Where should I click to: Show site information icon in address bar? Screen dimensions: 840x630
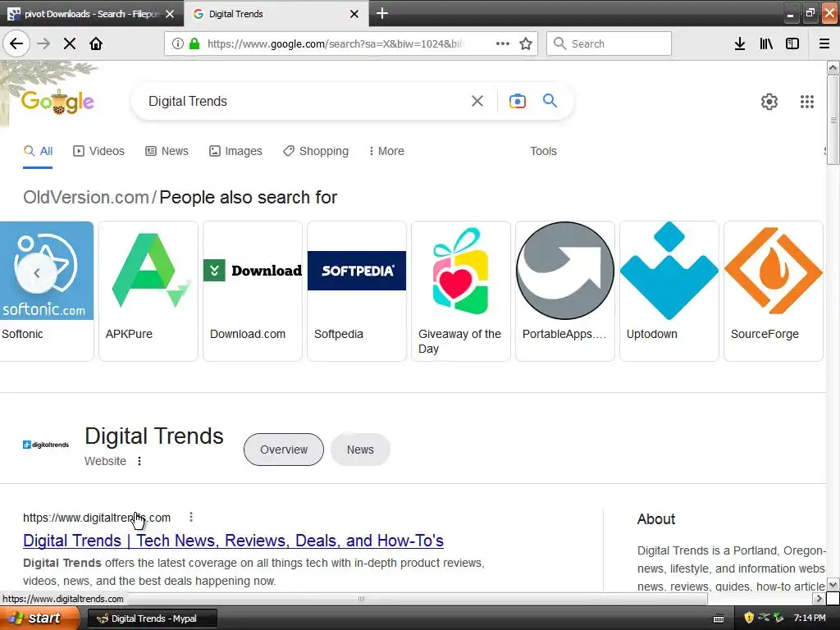[178, 43]
